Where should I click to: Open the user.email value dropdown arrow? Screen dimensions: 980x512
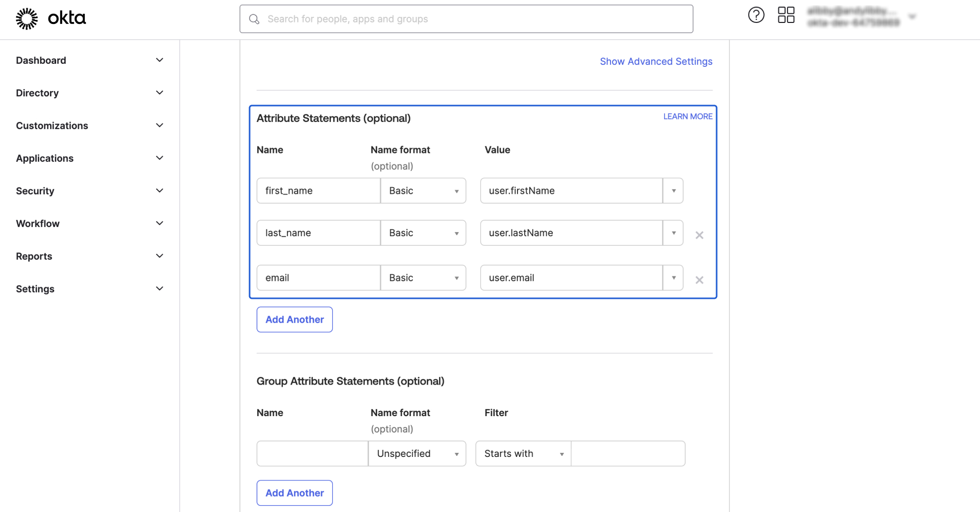673,278
